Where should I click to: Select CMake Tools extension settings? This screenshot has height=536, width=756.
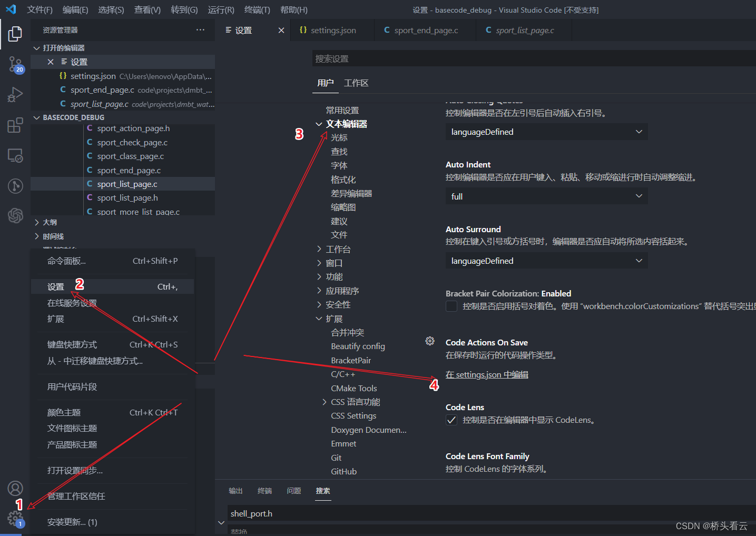click(354, 389)
